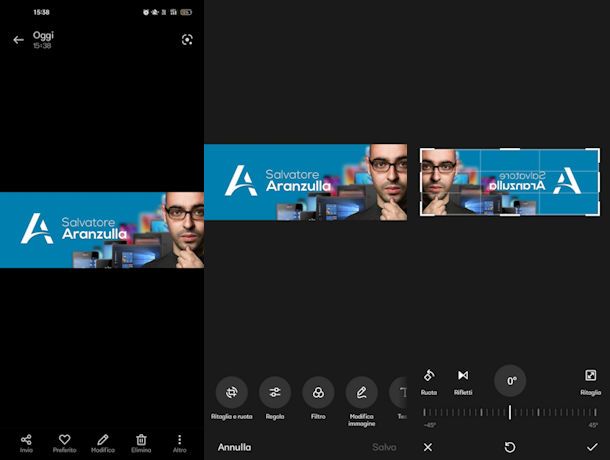The height and width of the screenshot is (460, 610).
Task: Open Modifica with the pencil icon
Action: [103, 444]
